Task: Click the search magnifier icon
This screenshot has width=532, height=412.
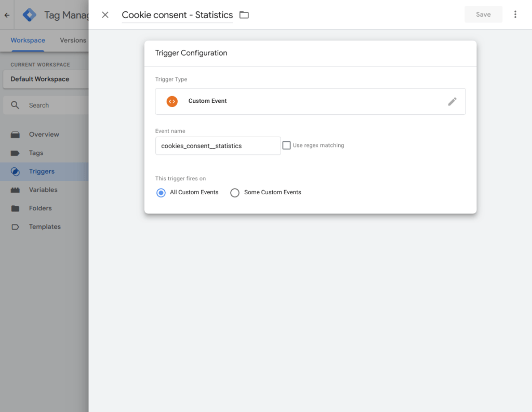Action: click(16, 105)
